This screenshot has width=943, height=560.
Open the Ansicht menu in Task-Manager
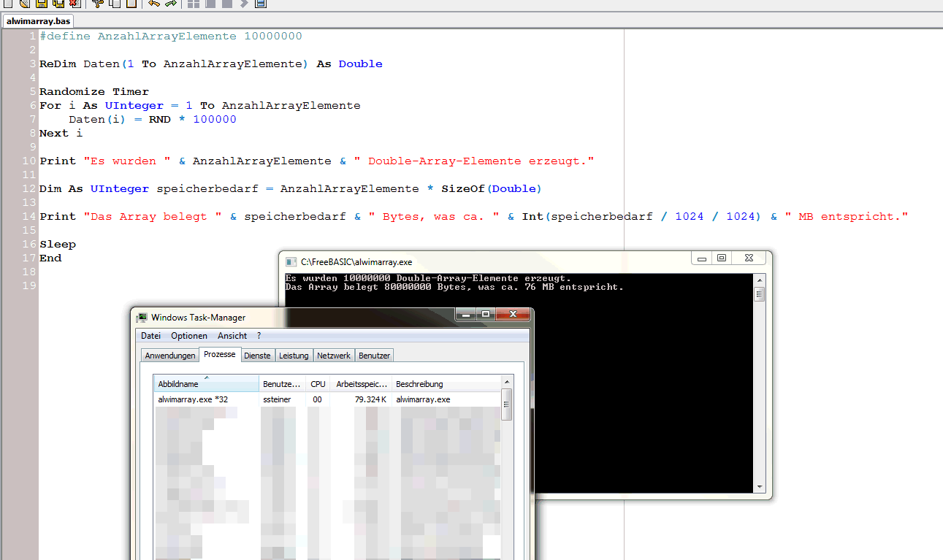[x=232, y=336]
